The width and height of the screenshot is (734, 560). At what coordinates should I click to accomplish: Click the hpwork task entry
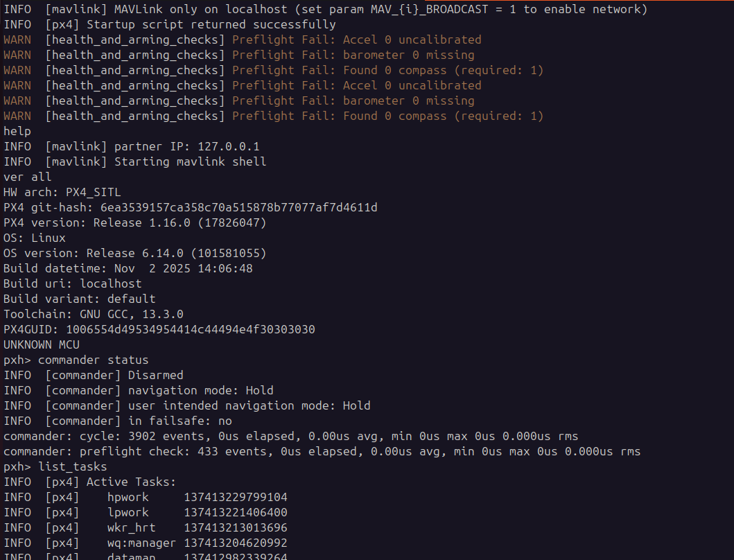146,497
